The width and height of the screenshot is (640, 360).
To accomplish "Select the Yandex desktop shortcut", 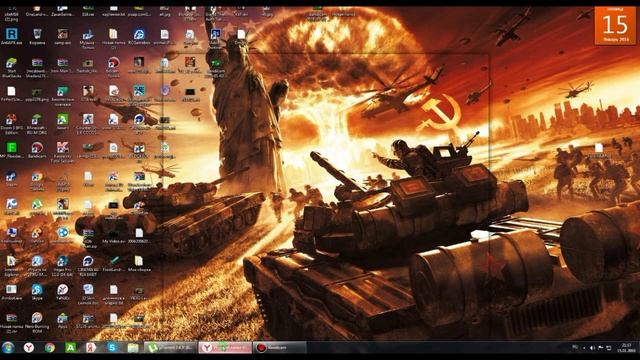I will point(62,292).
